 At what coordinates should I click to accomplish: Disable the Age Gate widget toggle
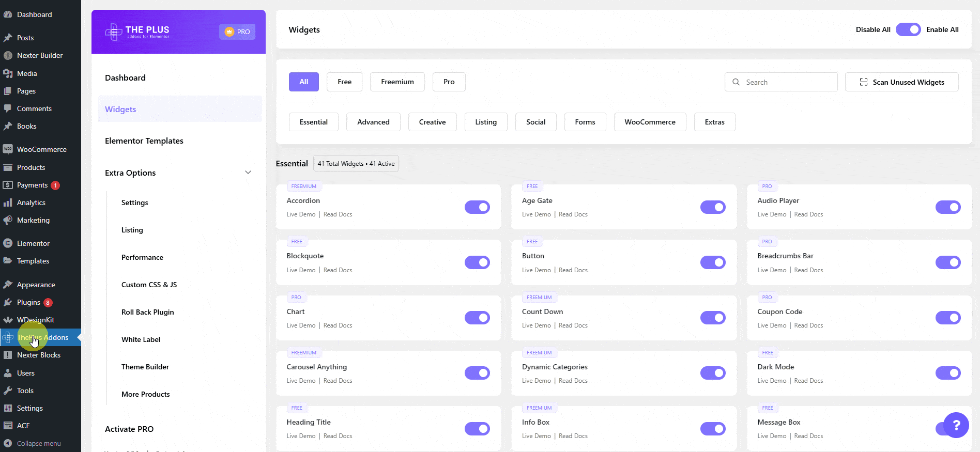coord(713,207)
